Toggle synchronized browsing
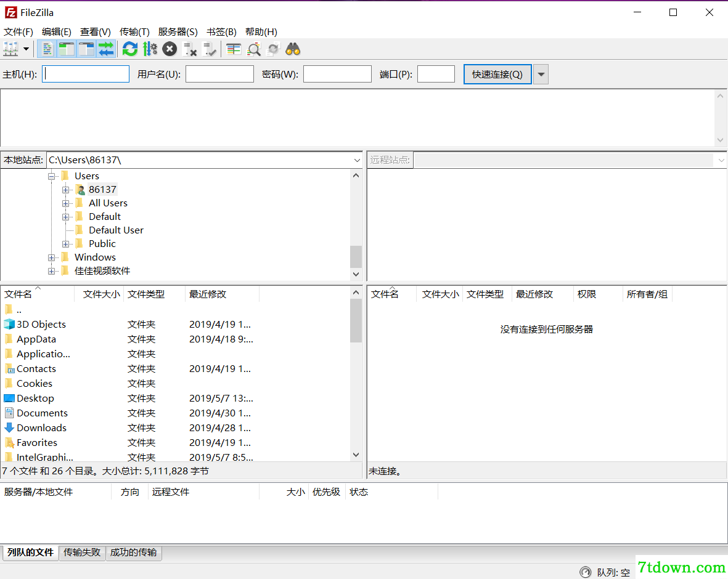This screenshot has height=579, width=728. (274, 49)
